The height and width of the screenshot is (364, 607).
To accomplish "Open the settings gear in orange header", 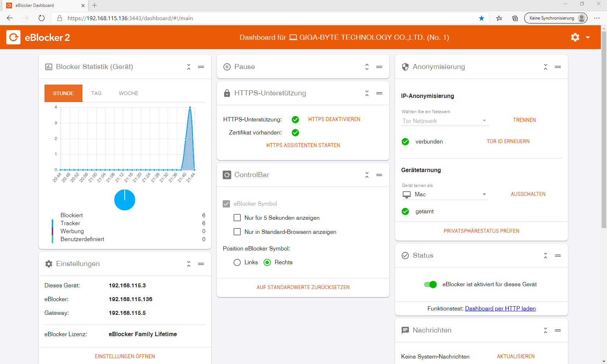I will click(x=575, y=37).
